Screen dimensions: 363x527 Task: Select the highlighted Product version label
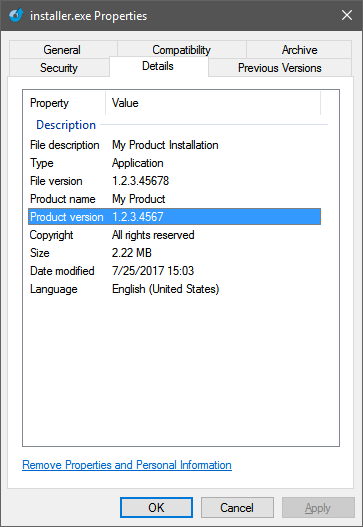point(67,217)
